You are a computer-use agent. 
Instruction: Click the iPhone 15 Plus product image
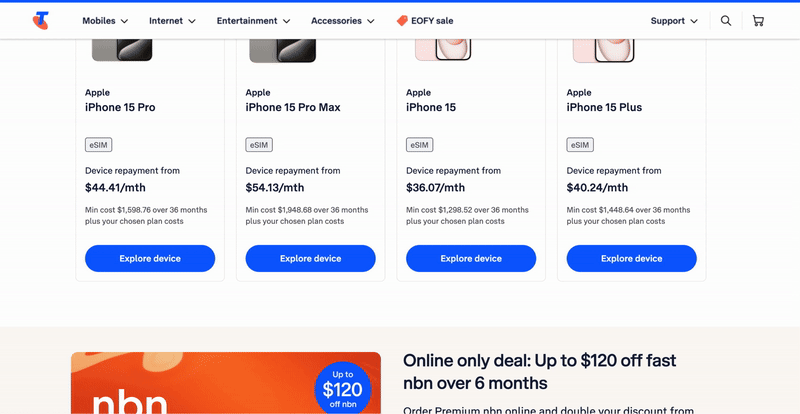click(604, 51)
